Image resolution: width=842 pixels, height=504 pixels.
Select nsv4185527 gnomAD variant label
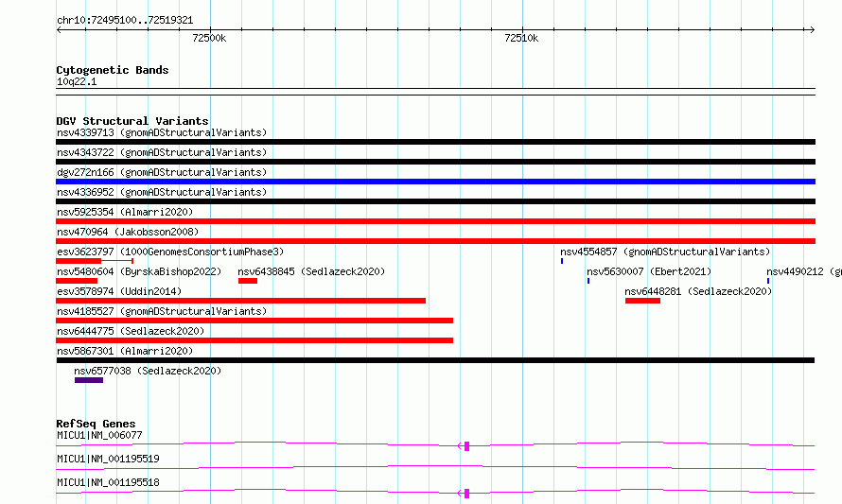click(x=162, y=311)
